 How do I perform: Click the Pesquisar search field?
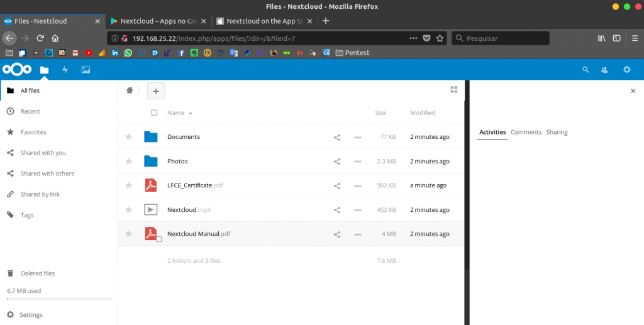(501, 38)
